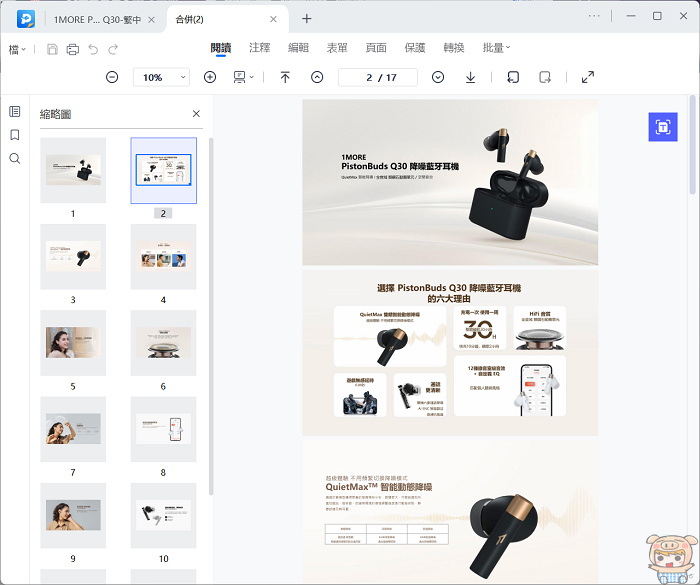Rotate the page counterclockwise
The width and height of the screenshot is (700, 585).
[x=513, y=77]
